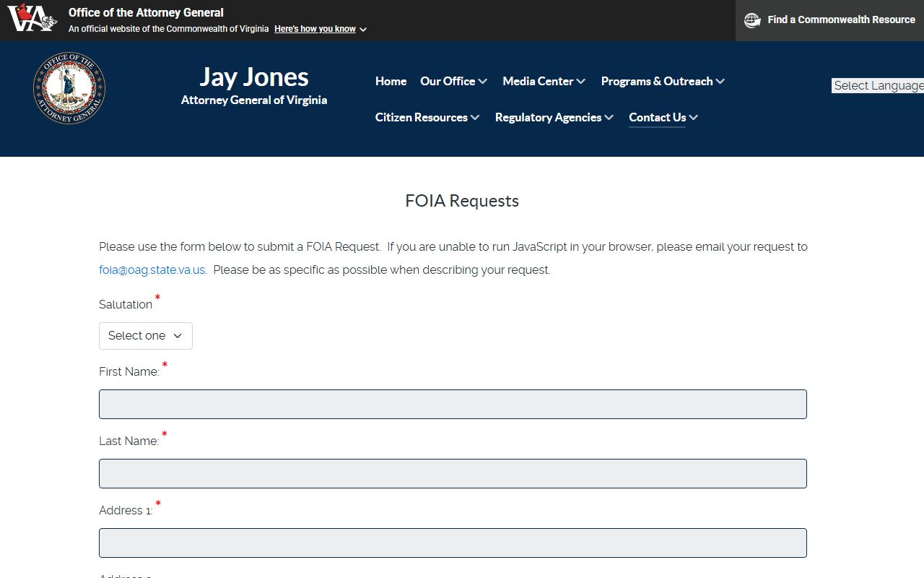The width and height of the screenshot is (924, 578).
Task: Expand the Citizen Resources chevron
Action: coord(475,118)
